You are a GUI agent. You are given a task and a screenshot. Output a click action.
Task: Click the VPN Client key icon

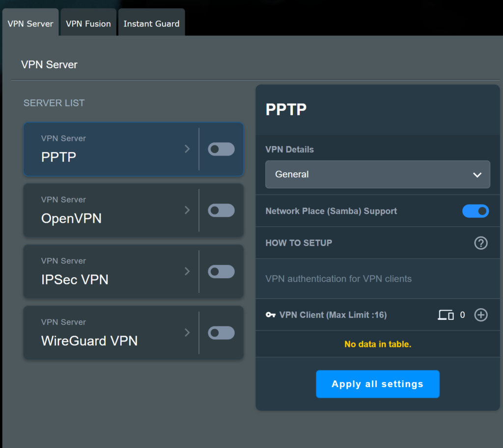[271, 315]
